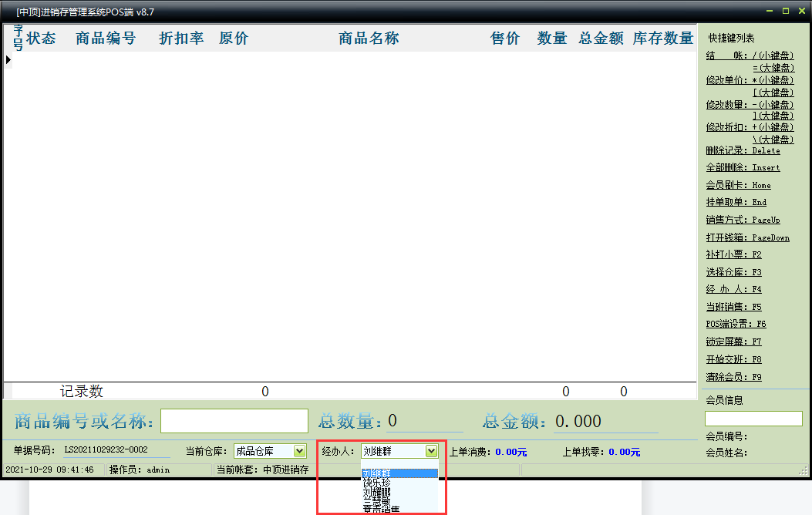Click the 删除记录 Delete link
This screenshot has width=812, height=515.
[x=743, y=150]
